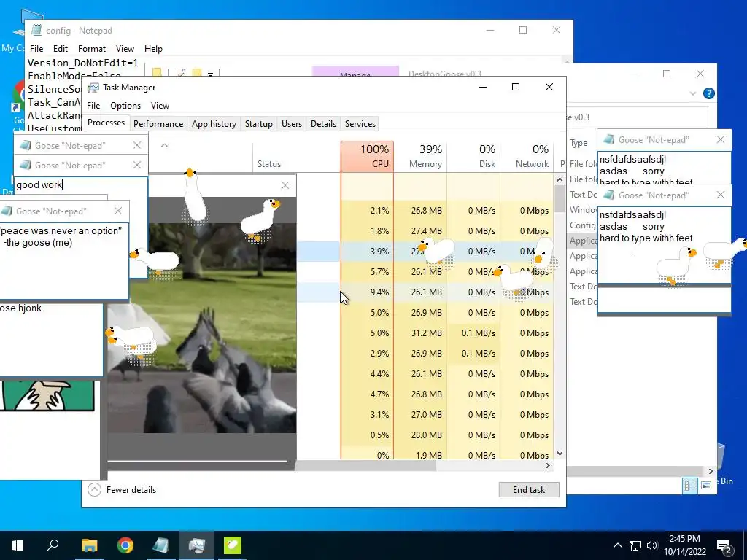This screenshot has width=747, height=560.
Task: Click the End task button
Action: (x=529, y=489)
